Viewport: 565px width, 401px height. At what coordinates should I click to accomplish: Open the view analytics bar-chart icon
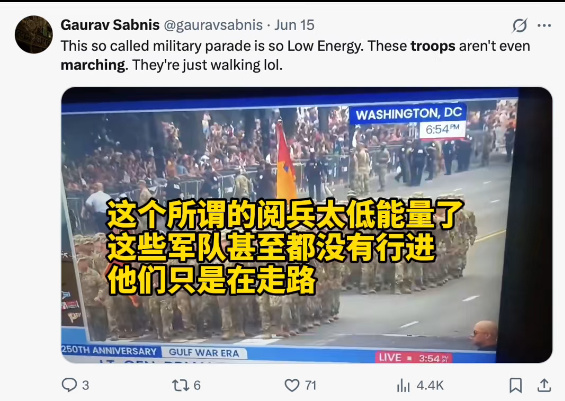[403, 386]
